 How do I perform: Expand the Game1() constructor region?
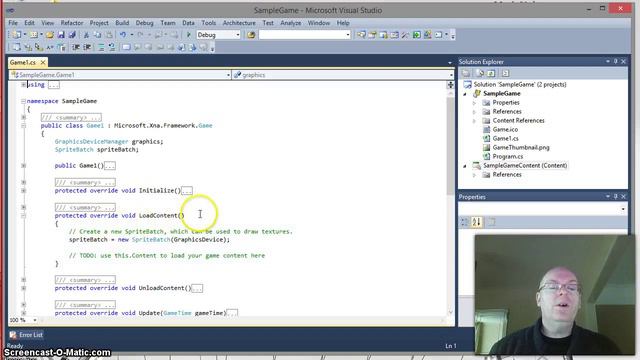pos(23,166)
